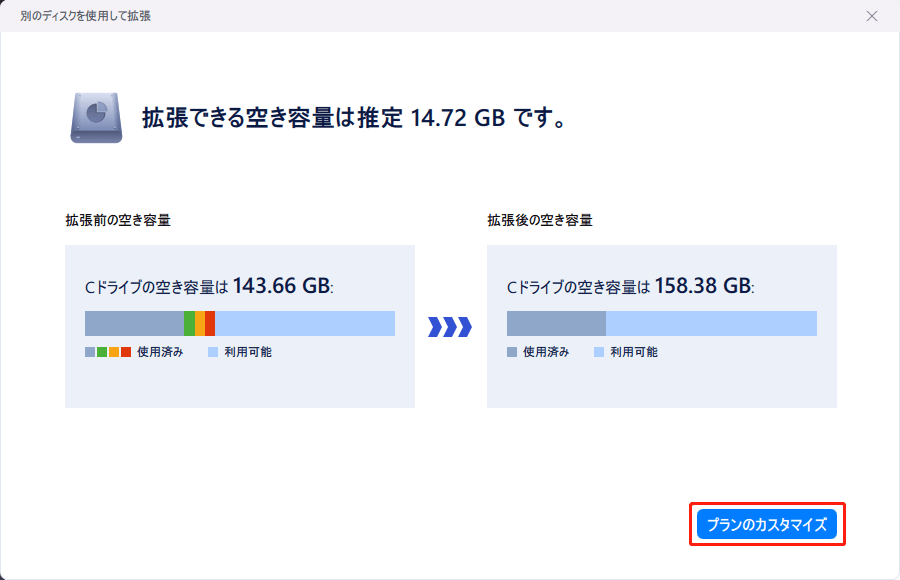Click the red segment in the before-extension bar
Image resolution: width=900 pixels, height=580 pixels.
pos(210,323)
